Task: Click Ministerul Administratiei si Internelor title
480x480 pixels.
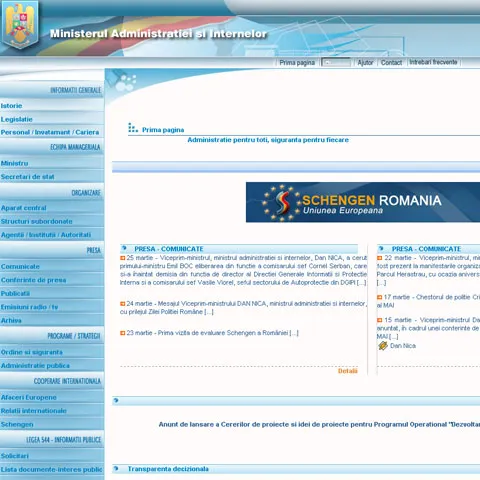Action: coord(158,34)
